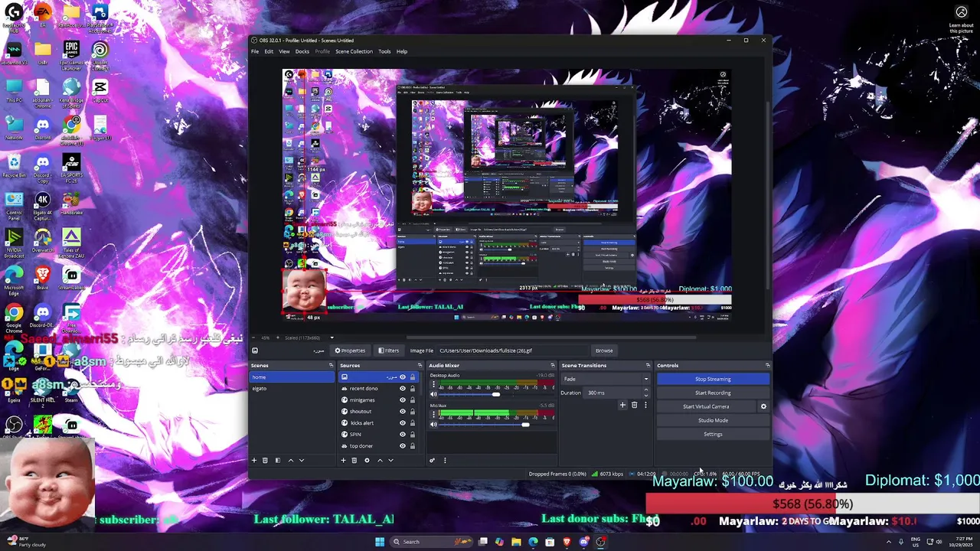Open Fade transition dropdown
This screenshot has height=551, width=980.
(606, 379)
